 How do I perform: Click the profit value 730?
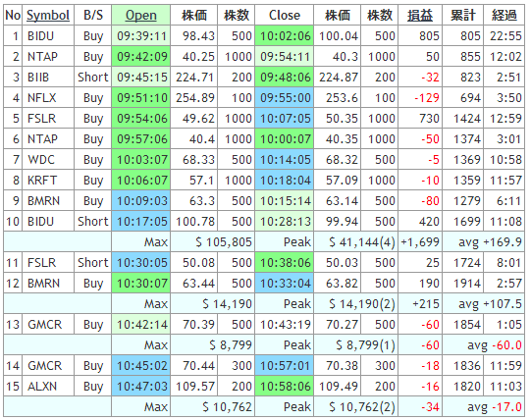coord(429,119)
